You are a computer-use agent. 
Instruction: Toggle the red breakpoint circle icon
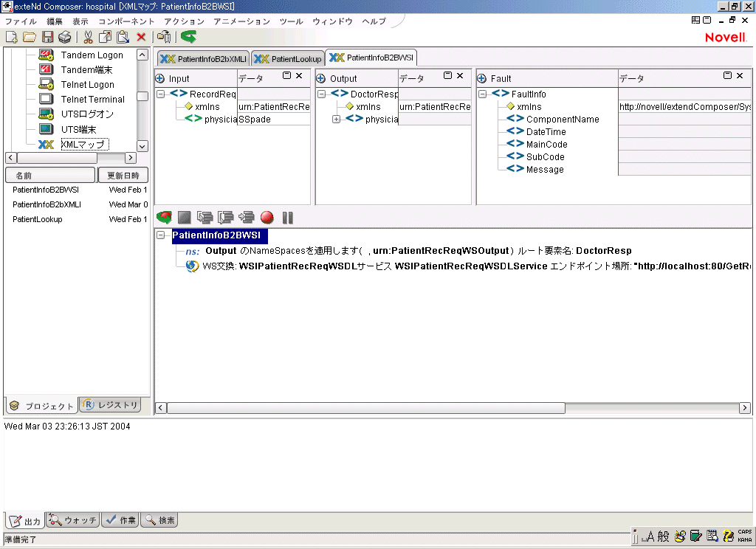coord(267,218)
